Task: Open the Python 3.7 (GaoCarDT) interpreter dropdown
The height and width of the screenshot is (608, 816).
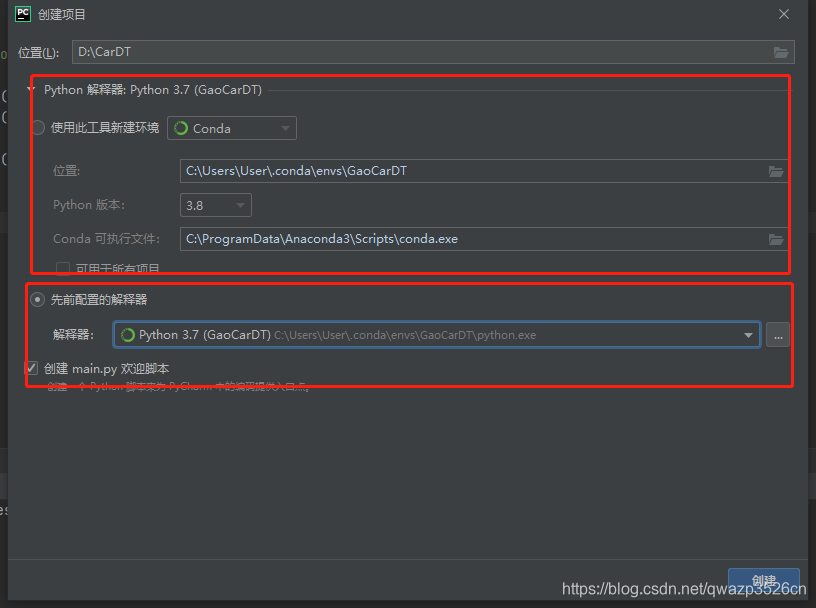Action: click(437, 335)
